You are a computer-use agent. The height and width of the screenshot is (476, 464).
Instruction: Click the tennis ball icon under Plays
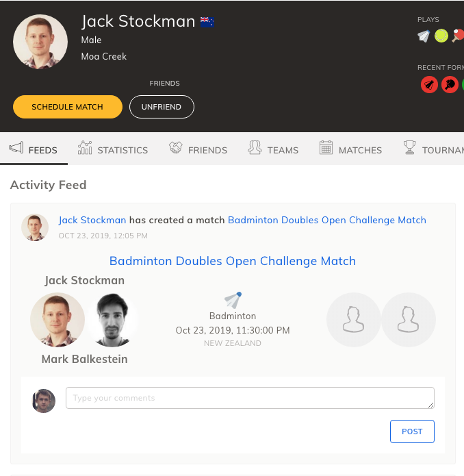tap(441, 36)
